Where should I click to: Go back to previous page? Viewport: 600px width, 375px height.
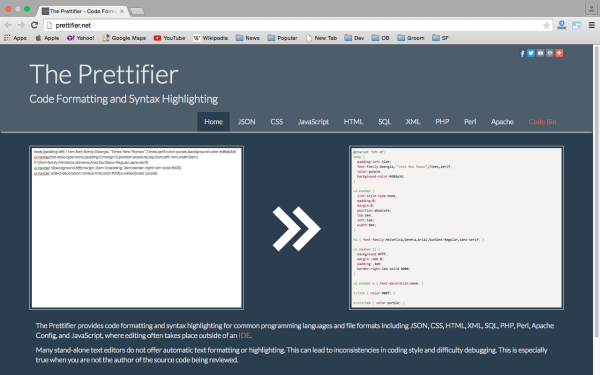[8, 25]
